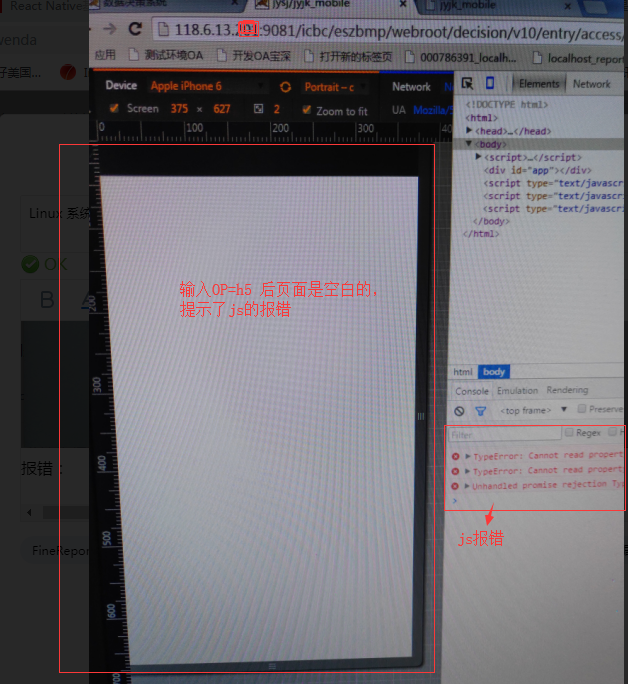Open the 开发OA宝深 bookmark
628x684 pixels.
[x=253, y=56]
